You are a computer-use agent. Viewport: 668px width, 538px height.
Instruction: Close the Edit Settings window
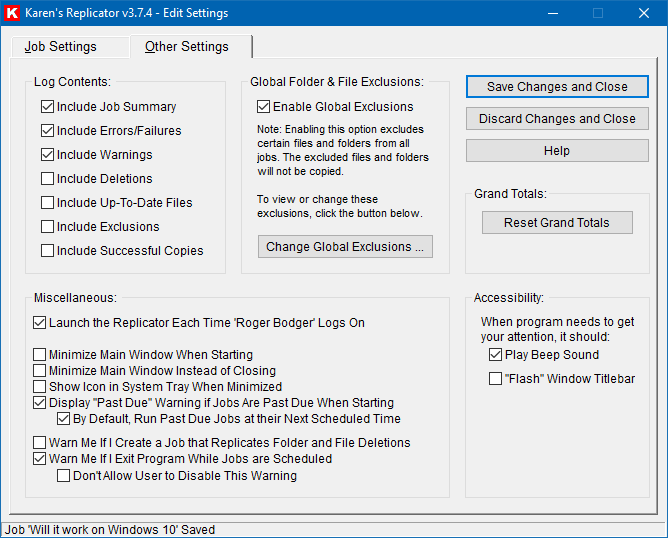pyautogui.click(x=644, y=13)
